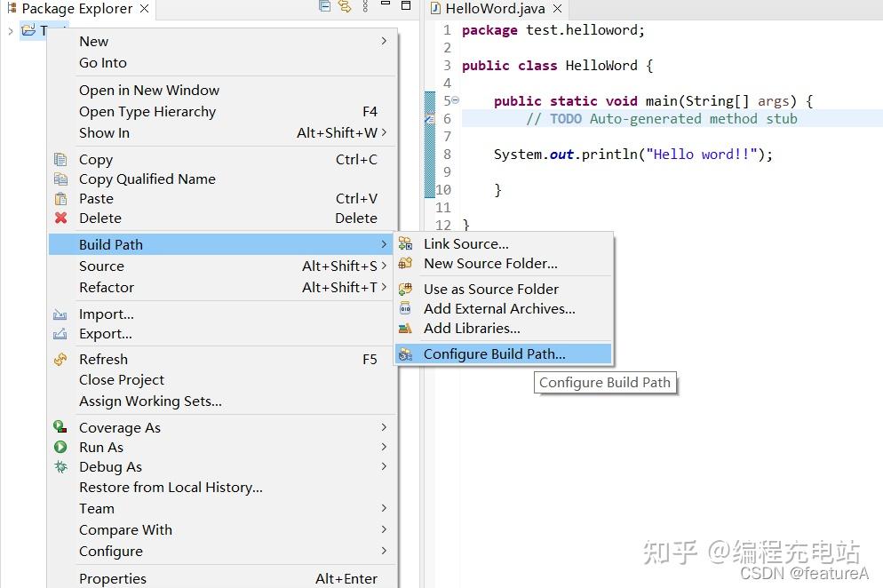The height and width of the screenshot is (588, 883).
Task: Click the Debug As bug icon
Action: 61,466
